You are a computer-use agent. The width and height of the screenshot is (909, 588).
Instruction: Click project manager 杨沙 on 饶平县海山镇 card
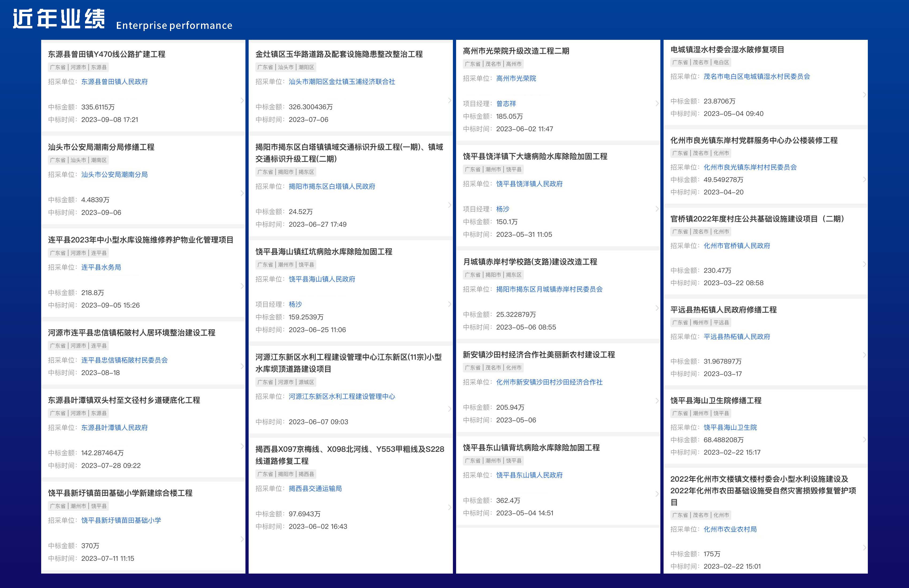(296, 304)
